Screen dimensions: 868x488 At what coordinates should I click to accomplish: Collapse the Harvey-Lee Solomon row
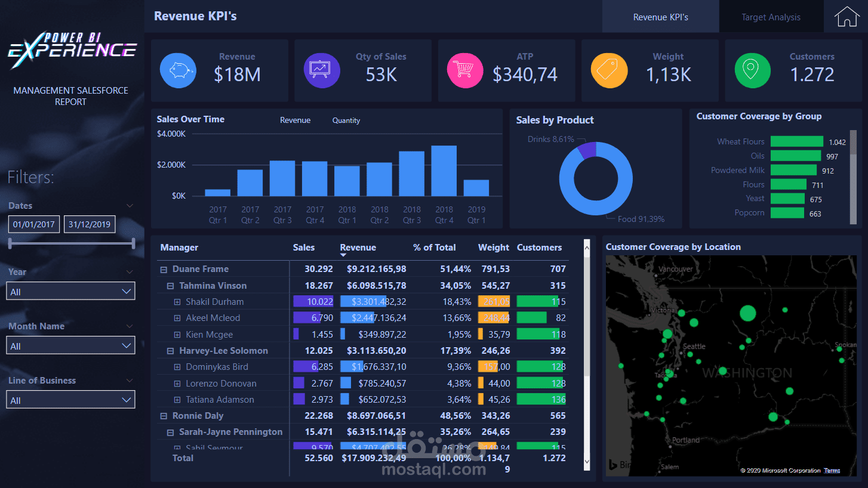coord(170,351)
